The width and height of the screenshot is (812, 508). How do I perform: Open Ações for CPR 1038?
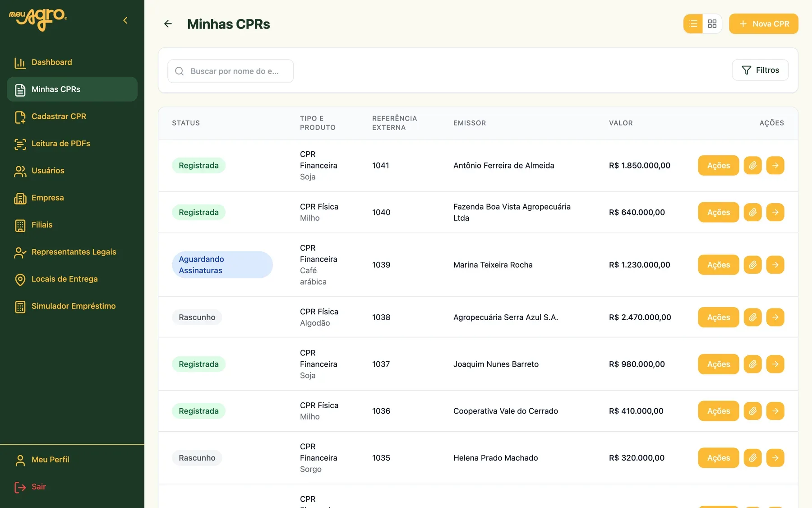click(719, 317)
